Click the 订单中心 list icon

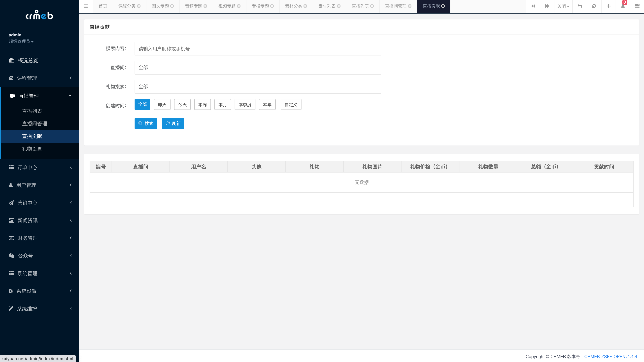point(11,167)
